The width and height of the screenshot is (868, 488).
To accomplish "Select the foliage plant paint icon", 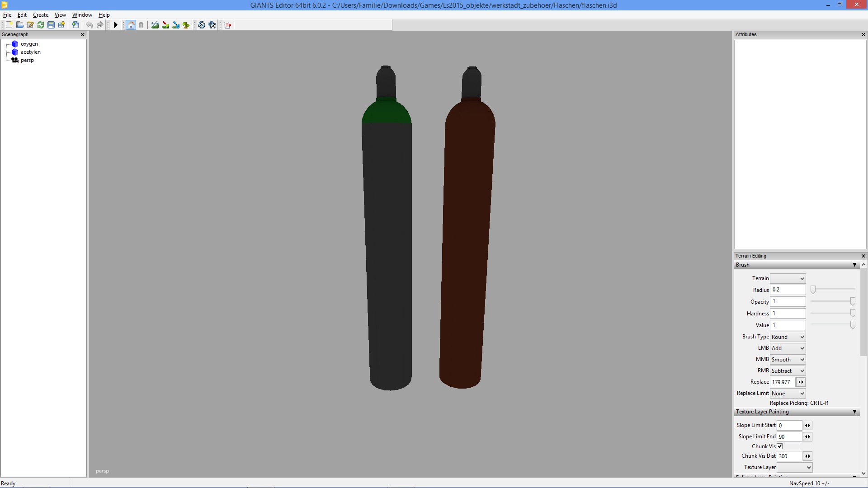I will [186, 25].
